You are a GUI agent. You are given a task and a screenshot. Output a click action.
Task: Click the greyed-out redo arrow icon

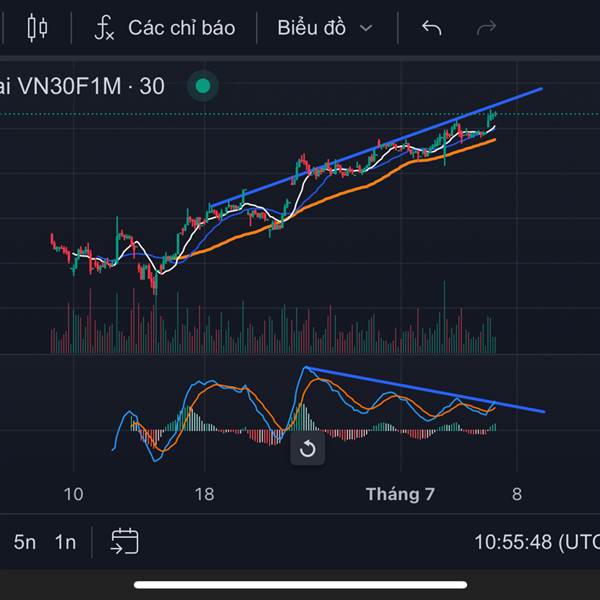pyautogui.click(x=486, y=28)
